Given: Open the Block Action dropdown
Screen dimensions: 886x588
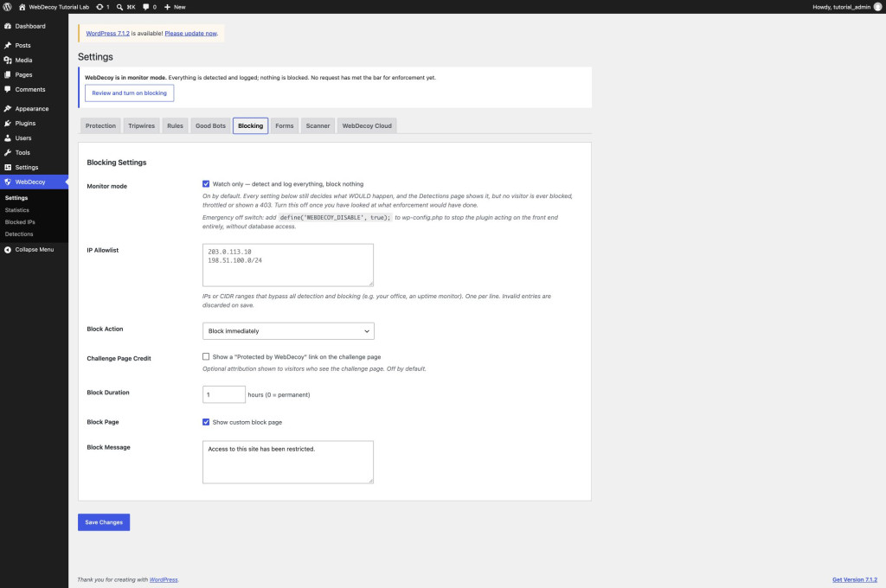Looking at the screenshot, I should coord(288,331).
